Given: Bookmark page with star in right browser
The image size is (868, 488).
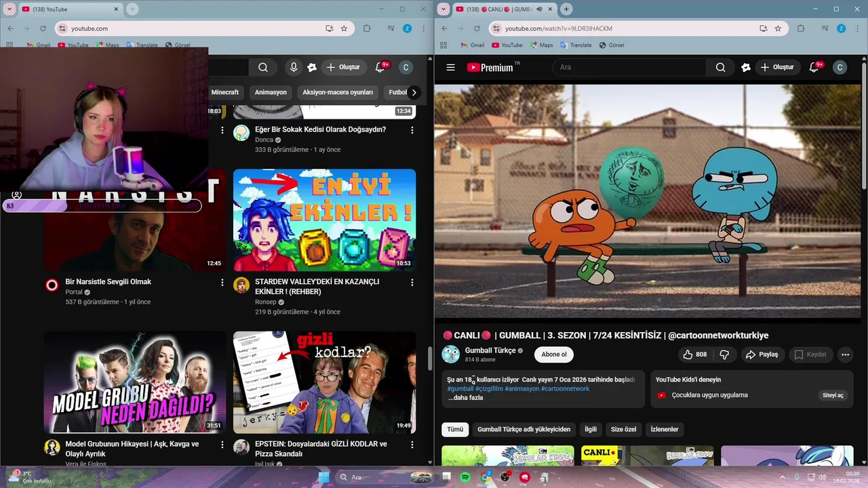Looking at the screenshot, I should tap(778, 28).
